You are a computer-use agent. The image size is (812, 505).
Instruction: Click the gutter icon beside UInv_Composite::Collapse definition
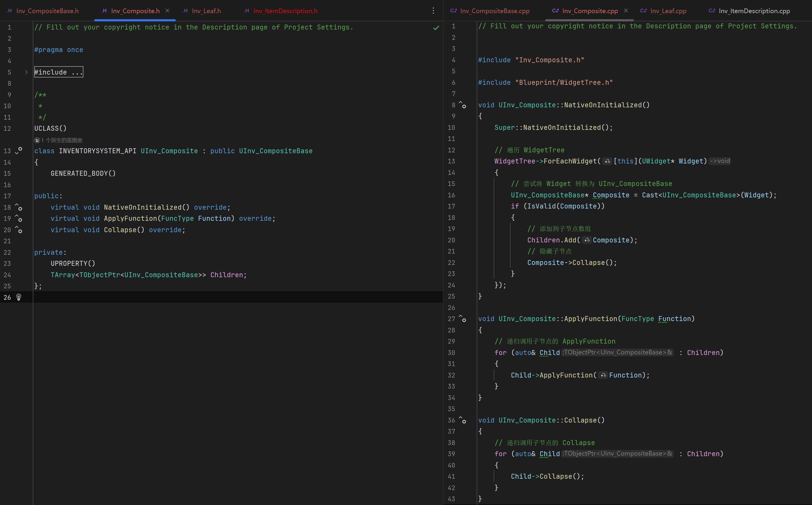[x=462, y=420]
